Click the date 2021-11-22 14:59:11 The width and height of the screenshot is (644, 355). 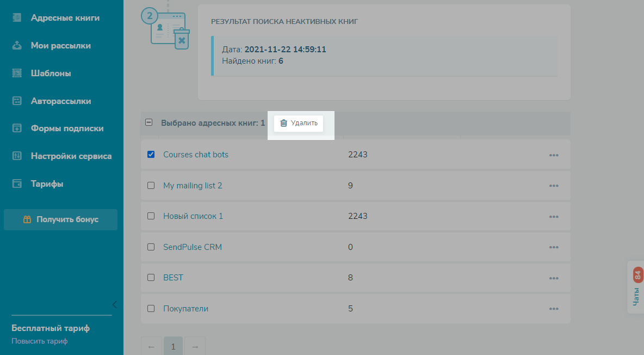pyautogui.click(x=285, y=50)
